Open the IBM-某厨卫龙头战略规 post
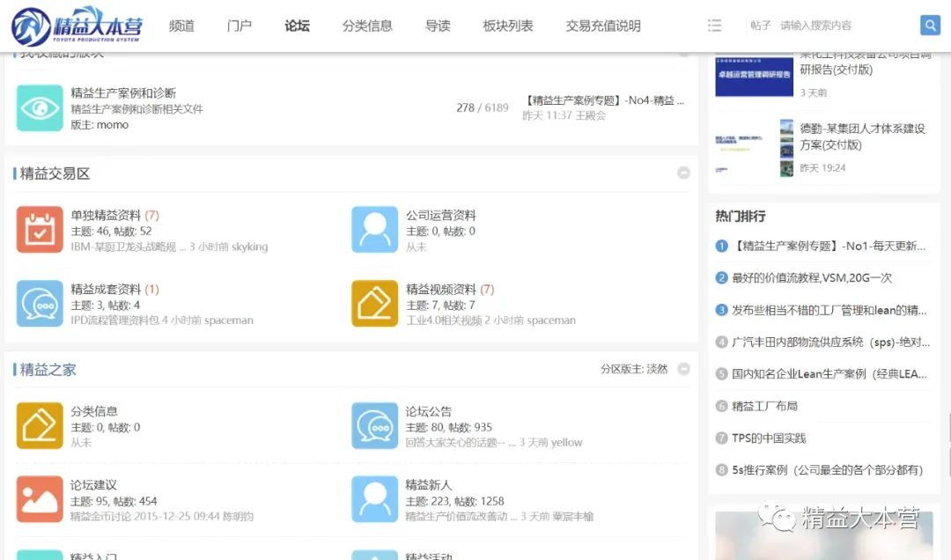 128,247
